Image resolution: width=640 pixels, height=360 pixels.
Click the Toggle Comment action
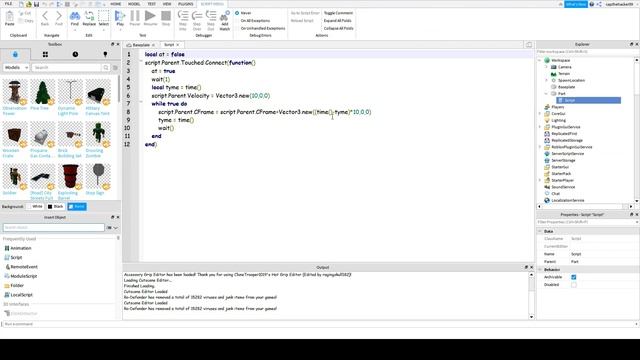tap(338, 13)
